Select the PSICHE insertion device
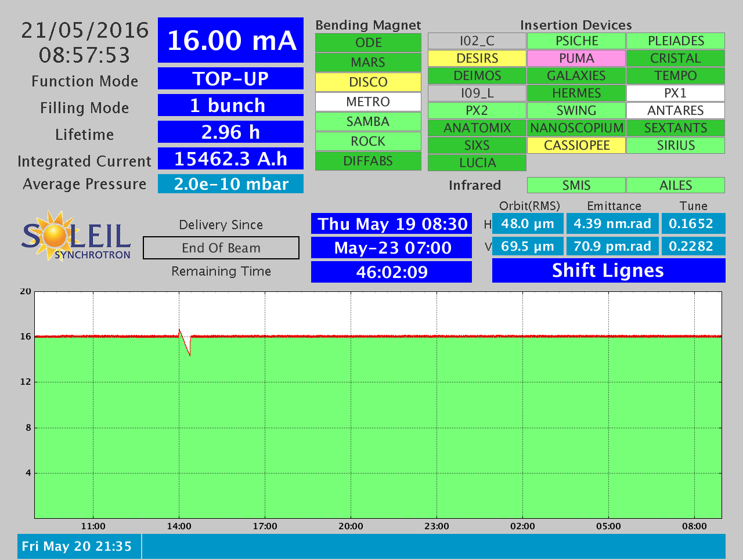 pos(576,41)
